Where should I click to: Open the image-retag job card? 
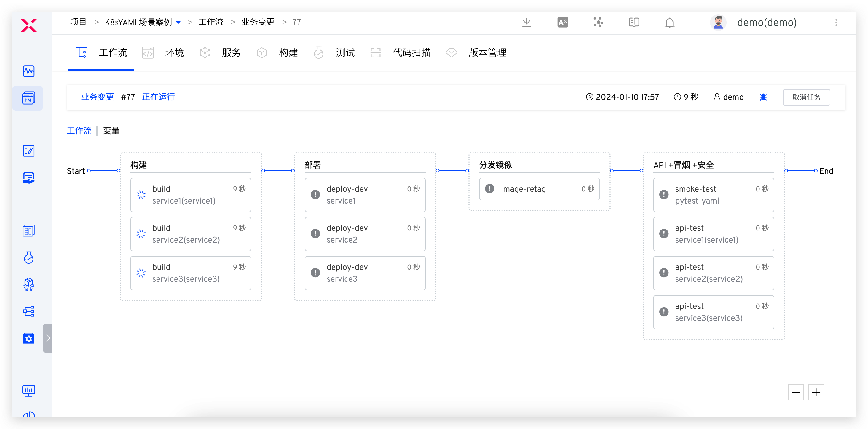tap(539, 189)
